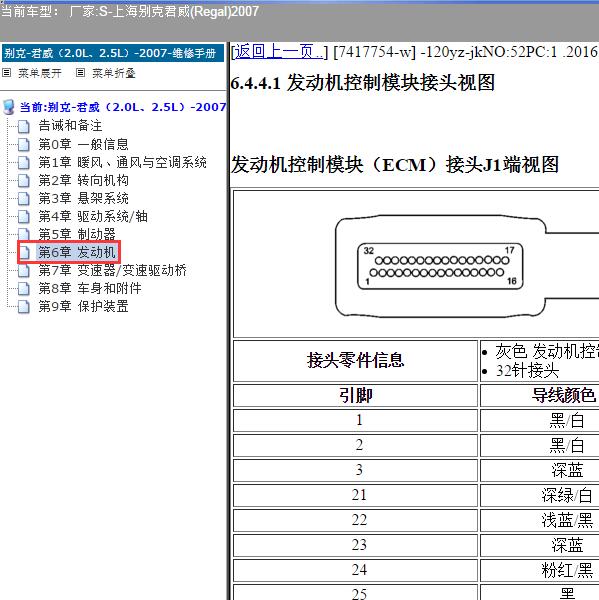Open 告诫和备注 tree item
This screenshot has height=600, width=599.
click(x=70, y=126)
